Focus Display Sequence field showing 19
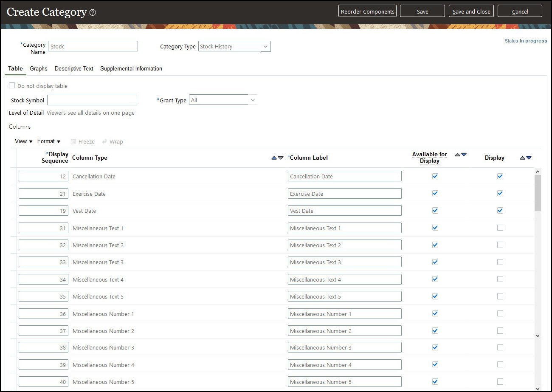 tap(43, 211)
